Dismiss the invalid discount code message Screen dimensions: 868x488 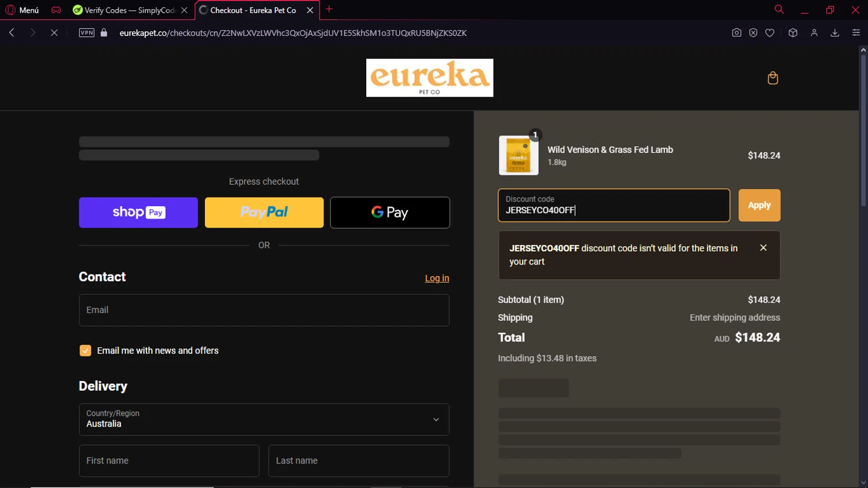pos(763,248)
